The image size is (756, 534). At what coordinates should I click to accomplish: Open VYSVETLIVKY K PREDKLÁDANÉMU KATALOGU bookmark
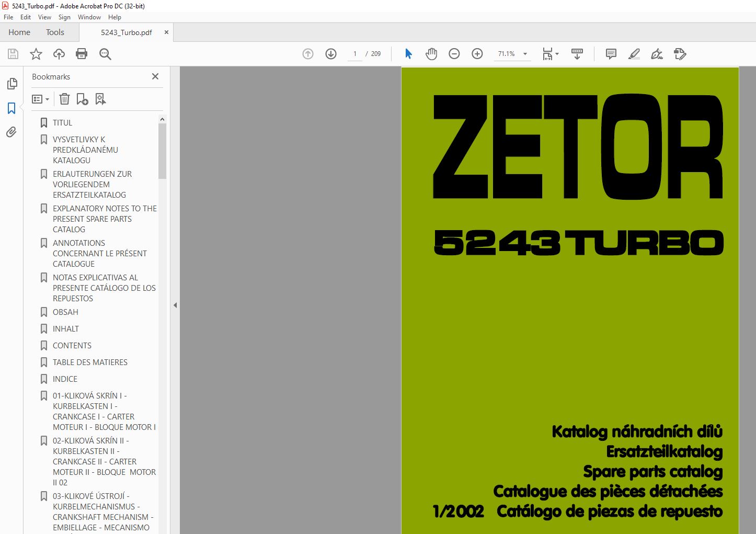point(85,150)
